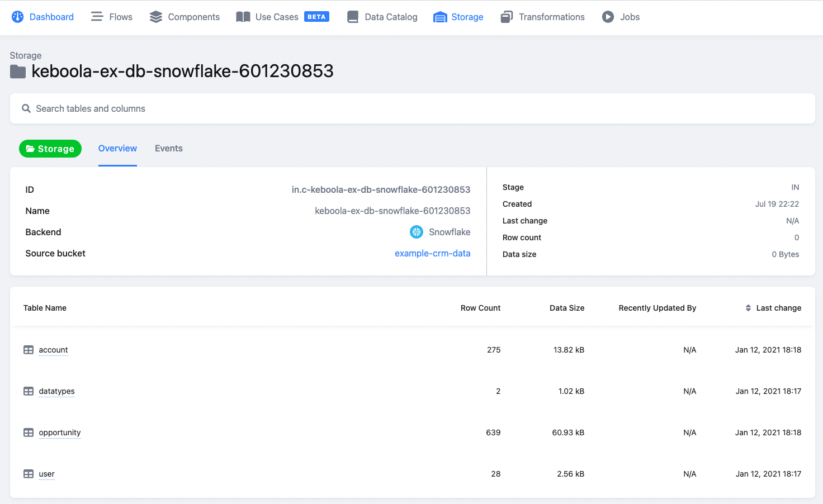Open Jobs via the play-circle icon
Screen dimensions: 823x504
[607, 17]
